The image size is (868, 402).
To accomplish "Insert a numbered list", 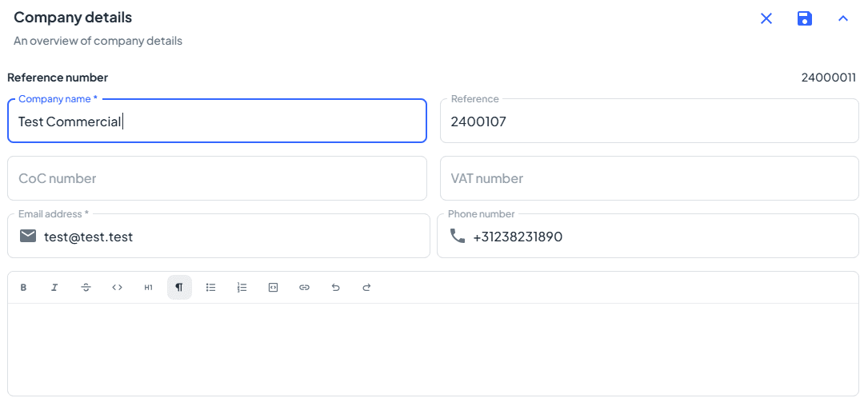I will [x=242, y=288].
